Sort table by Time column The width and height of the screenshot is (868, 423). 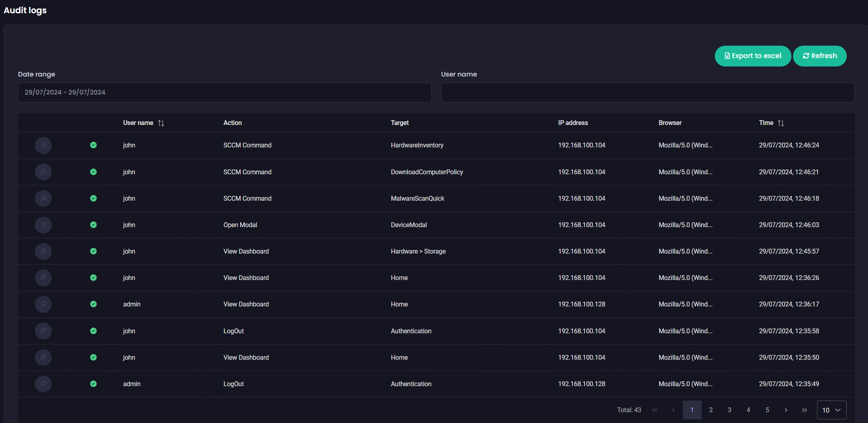tap(781, 123)
